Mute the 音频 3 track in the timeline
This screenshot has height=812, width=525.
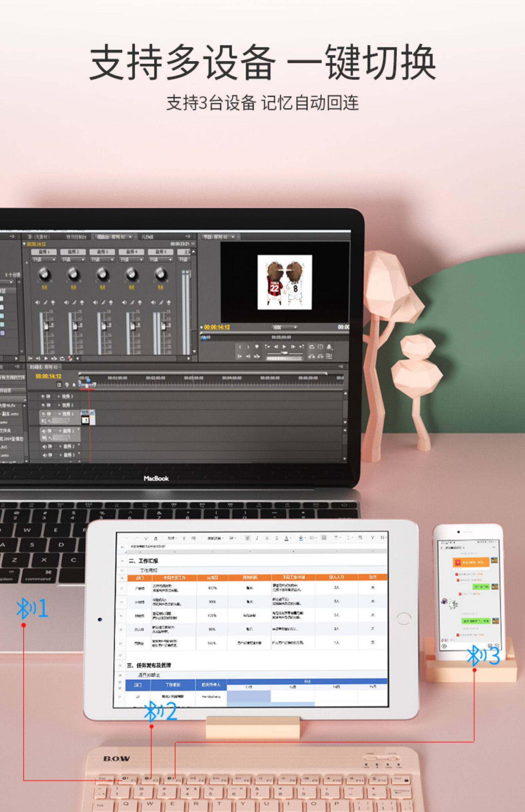(45, 455)
